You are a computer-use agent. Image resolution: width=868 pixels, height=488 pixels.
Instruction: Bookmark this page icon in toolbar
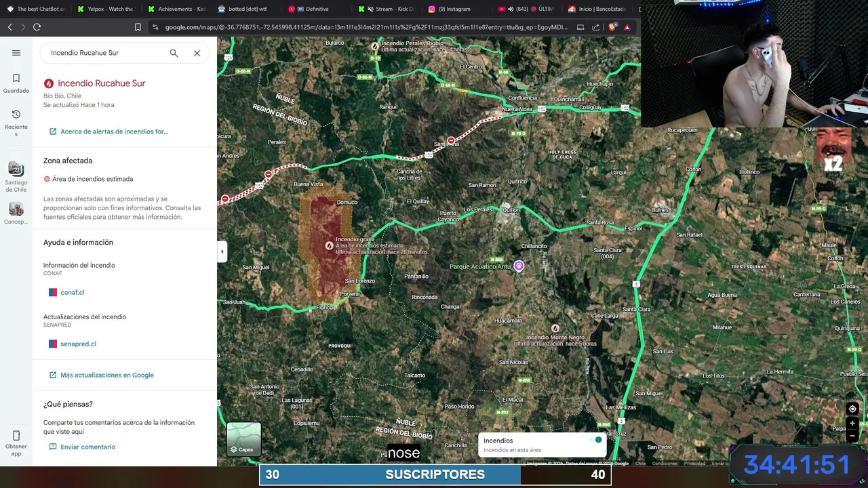(x=138, y=27)
